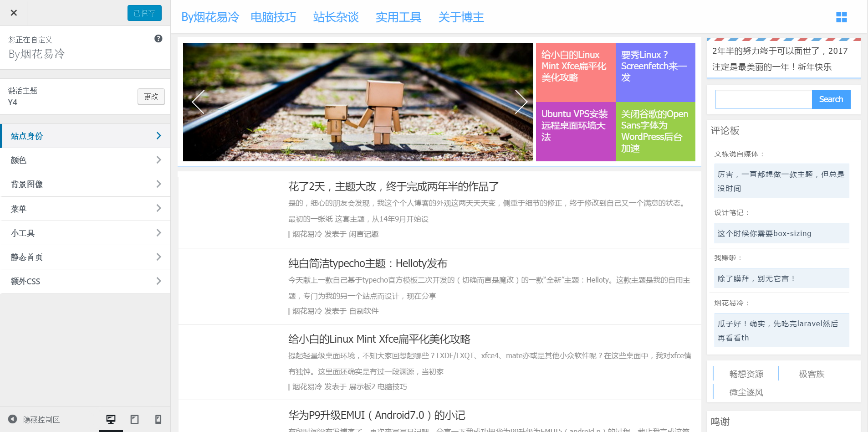868x432 pixels.
Task: Open the 小工具 widgets section
Action: pos(85,233)
